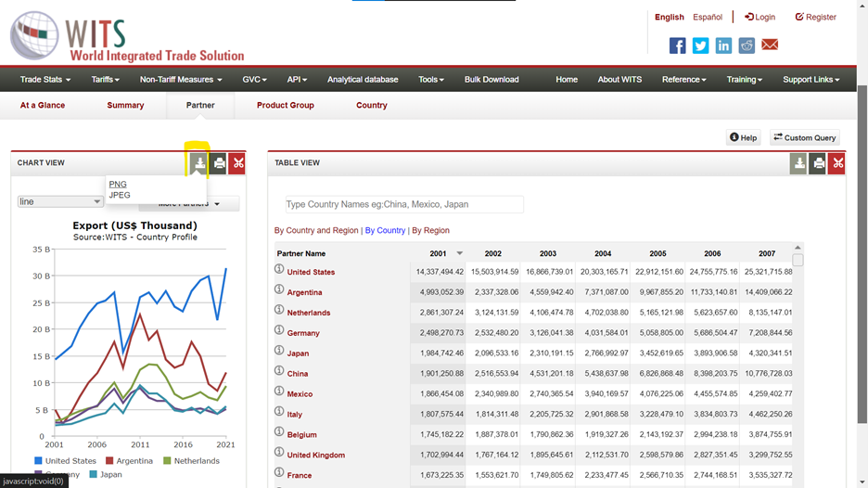Viewport: 868px width, 488px height.
Task: Click the Register link
Action: tap(816, 18)
